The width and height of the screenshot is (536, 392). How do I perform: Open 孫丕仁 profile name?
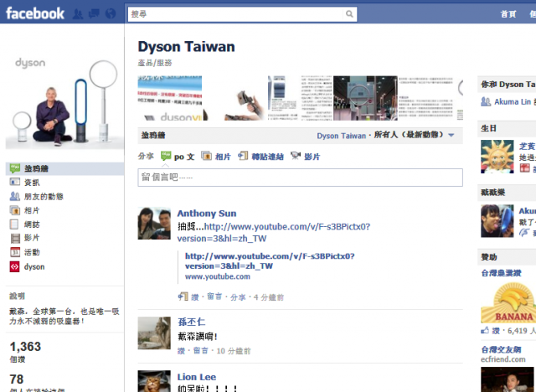pyautogui.click(x=192, y=322)
